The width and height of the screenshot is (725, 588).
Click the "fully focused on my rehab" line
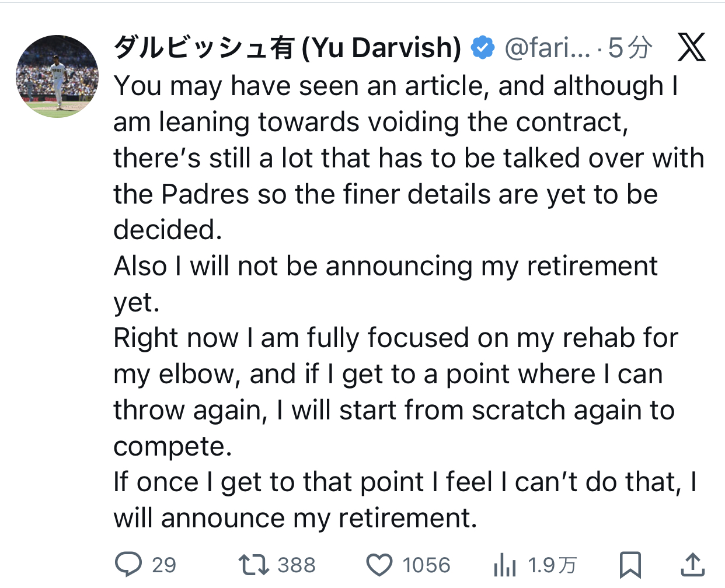(x=395, y=338)
